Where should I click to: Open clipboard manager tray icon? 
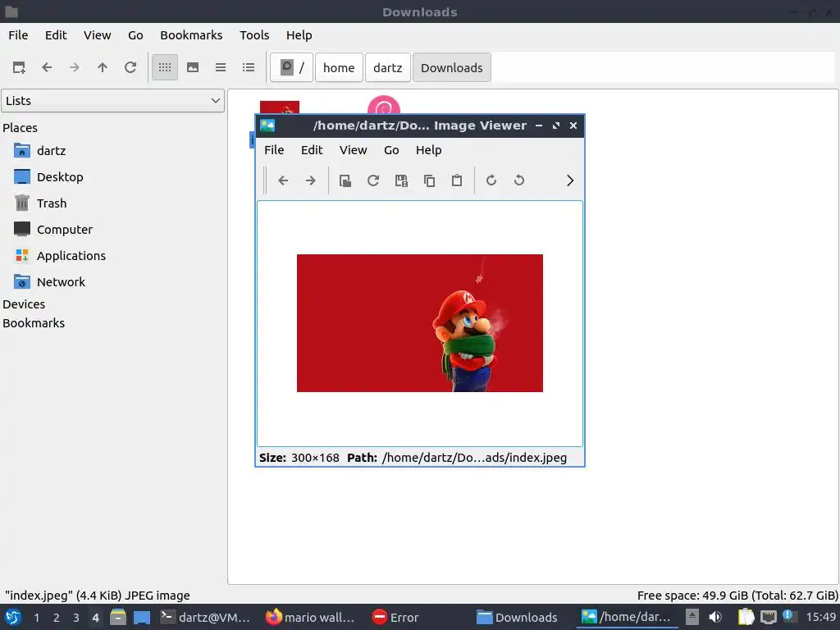coord(746,617)
